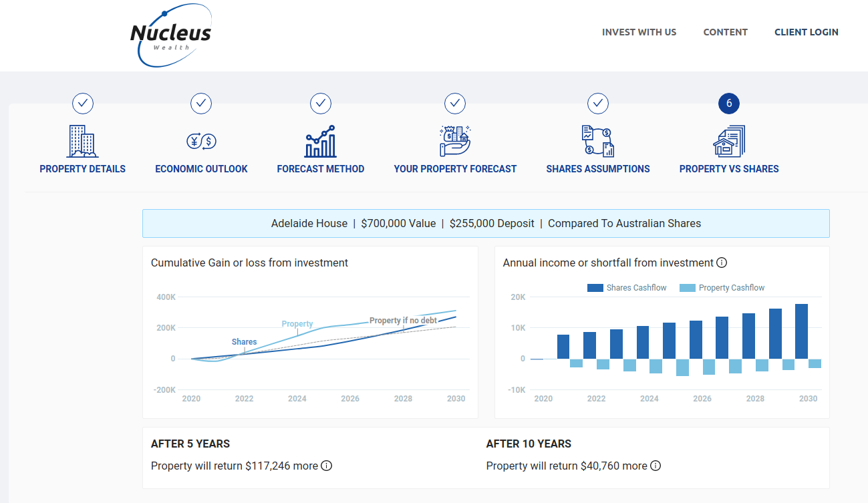Open the Content menu
This screenshot has height=503, width=868.
tap(726, 32)
